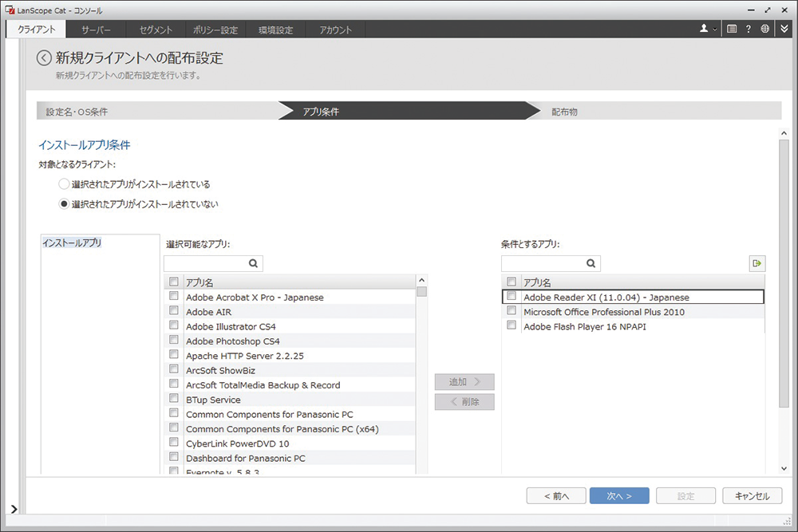Screen dimensions: 798x532
Task: Click the globe icon in top bar
Action: [765, 29]
